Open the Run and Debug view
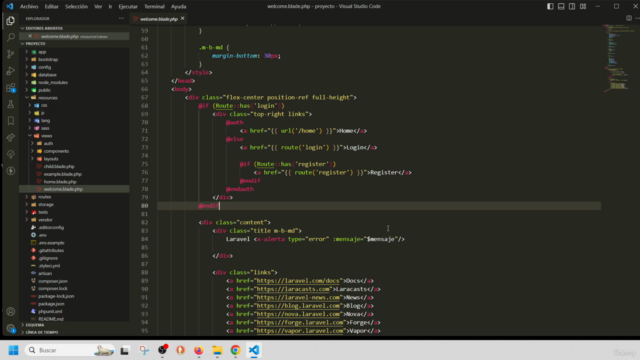Image resolution: width=640 pixels, height=360 pixels. click(x=11, y=71)
